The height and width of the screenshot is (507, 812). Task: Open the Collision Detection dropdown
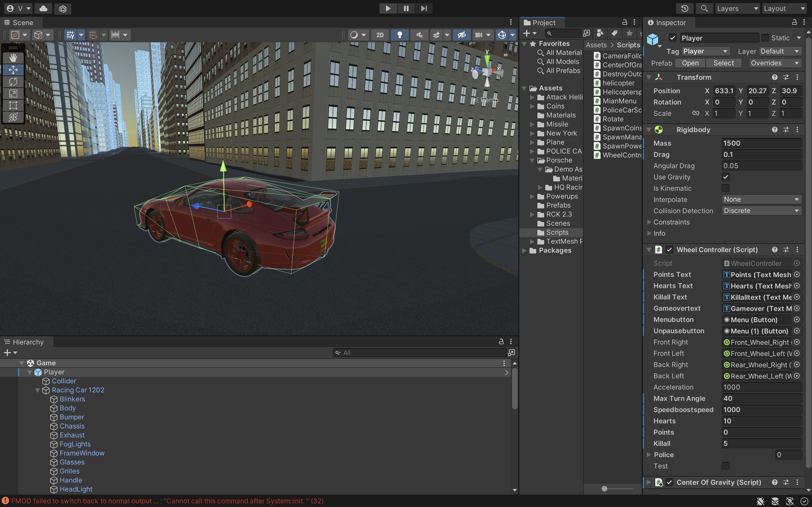(x=761, y=211)
